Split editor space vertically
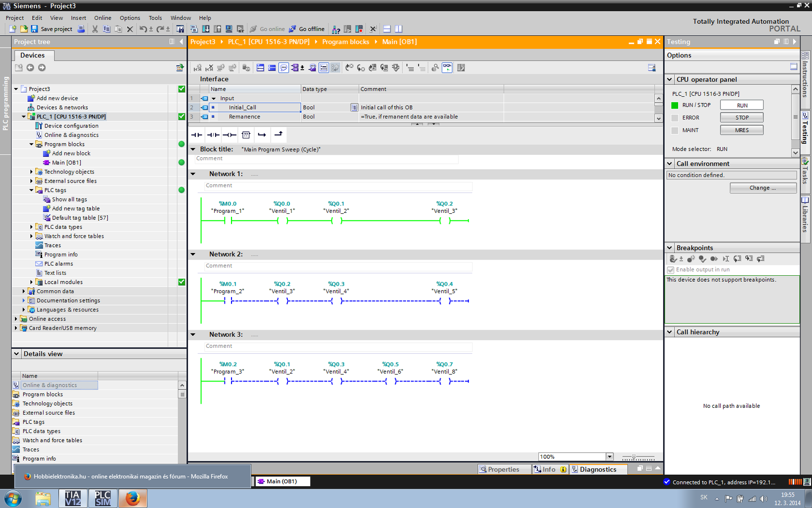 point(399,29)
